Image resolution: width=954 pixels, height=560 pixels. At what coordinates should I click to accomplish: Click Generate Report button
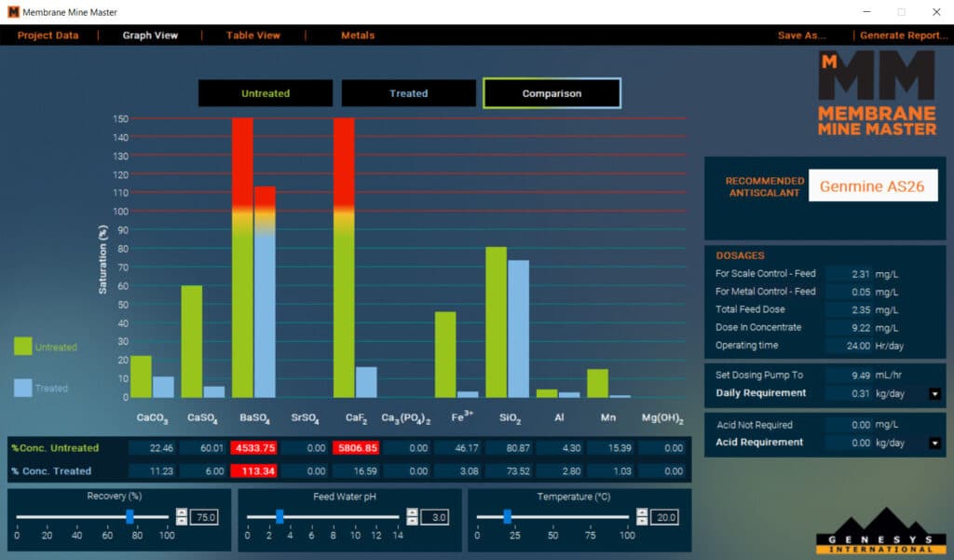click(x=904, y=35)
